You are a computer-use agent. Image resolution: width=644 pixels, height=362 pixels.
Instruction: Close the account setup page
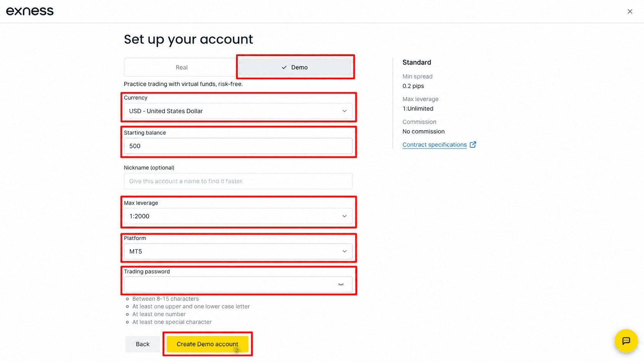(x=630, y=12)
